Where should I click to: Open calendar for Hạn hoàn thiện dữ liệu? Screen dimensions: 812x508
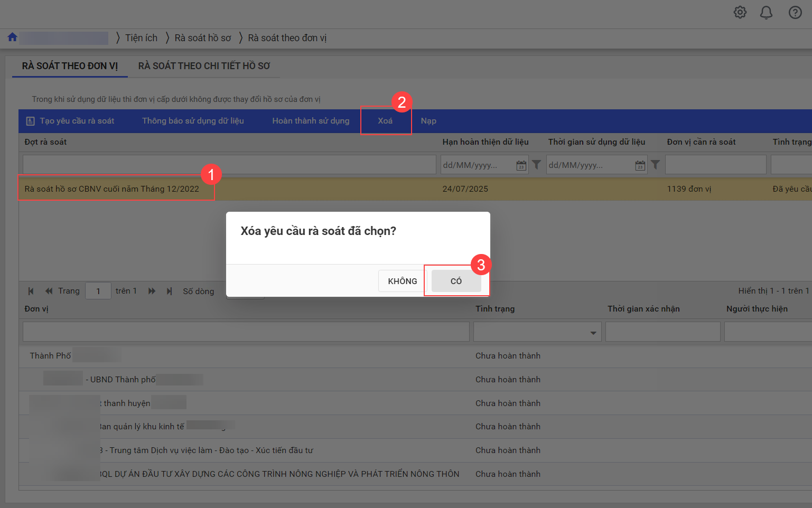coord(521,165)
